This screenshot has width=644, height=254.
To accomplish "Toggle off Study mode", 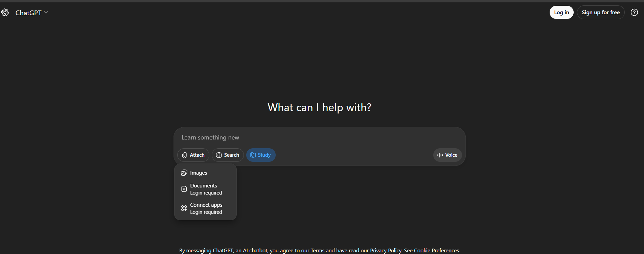I will point(261,155).
